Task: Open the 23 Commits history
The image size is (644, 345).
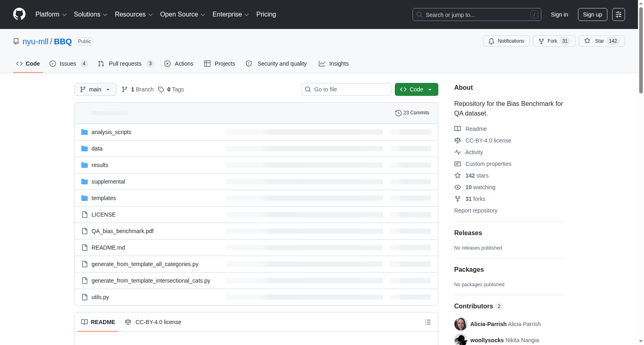Action: (x=412, y=113)
